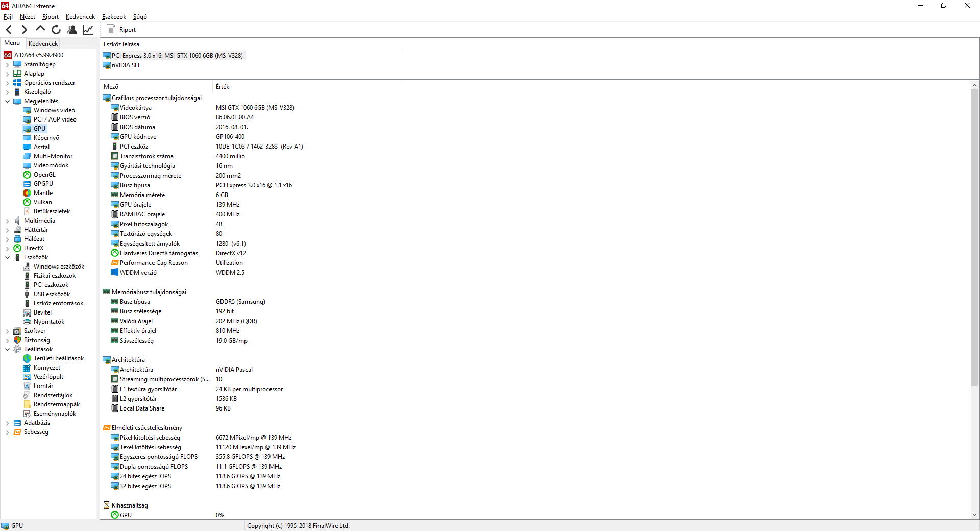Image resolution: width=980 pixels, height=531 pixels.
Task: Click the vertical scrollbar up arrow
Action: (x=974, y=85)
